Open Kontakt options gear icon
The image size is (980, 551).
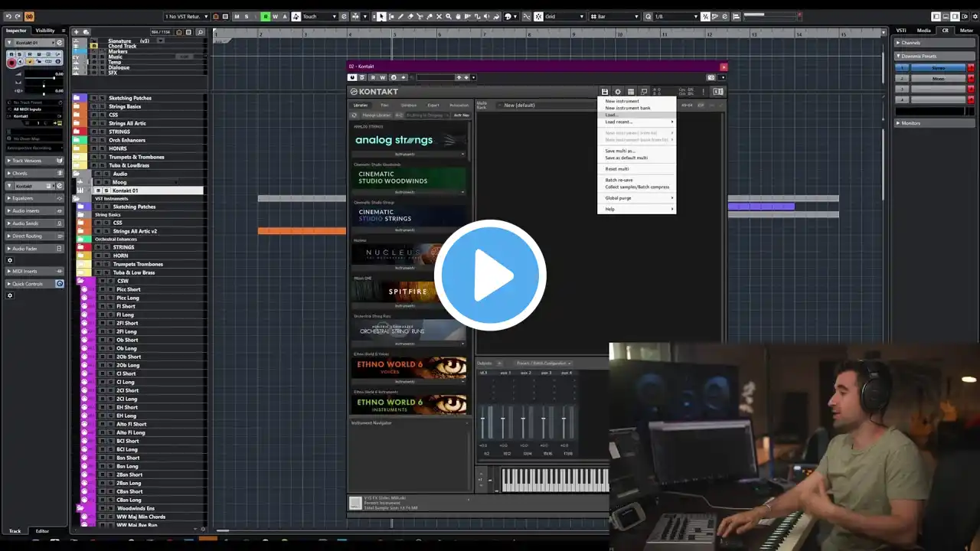618,92
